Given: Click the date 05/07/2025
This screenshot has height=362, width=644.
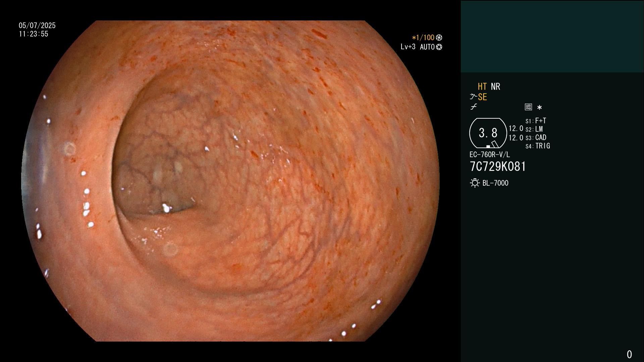Looking at the screenshot, I should (x=37, y=25).
